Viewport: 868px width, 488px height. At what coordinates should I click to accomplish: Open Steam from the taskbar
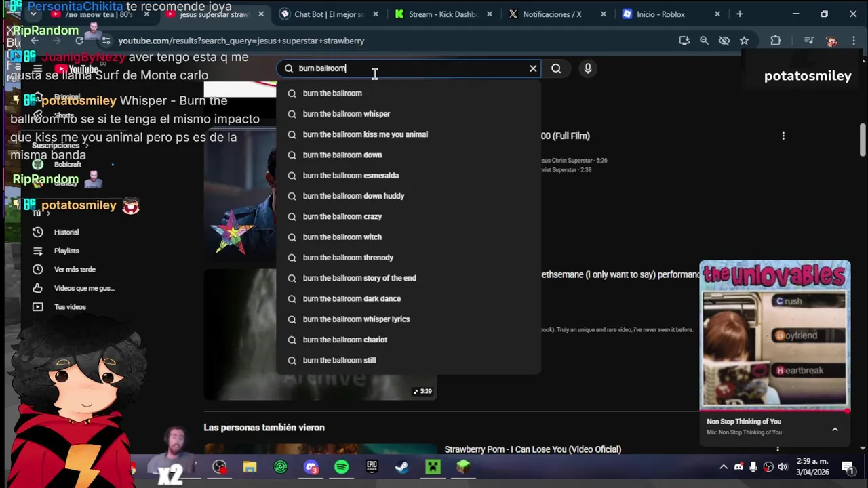[x=402, y=467]
